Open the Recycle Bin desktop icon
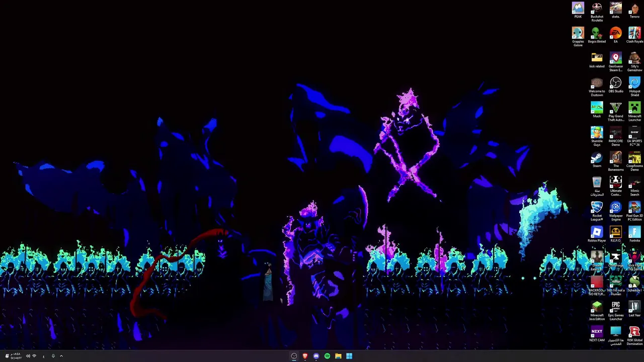The height and width of the screenshot is (362, 644). 597,187
